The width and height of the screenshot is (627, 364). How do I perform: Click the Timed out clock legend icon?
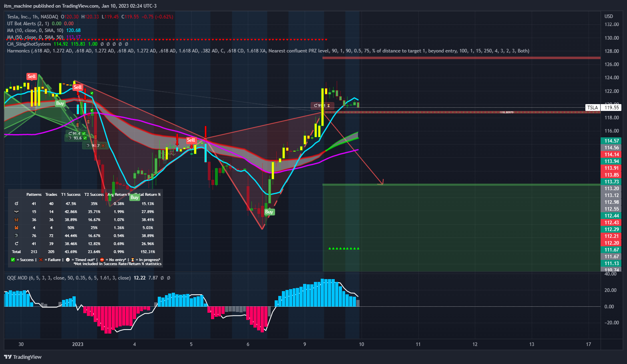(68, 259)
